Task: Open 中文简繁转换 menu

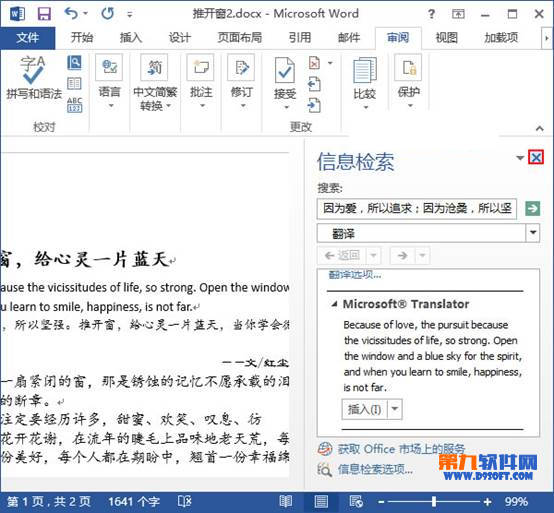Action: pos(155,82)
